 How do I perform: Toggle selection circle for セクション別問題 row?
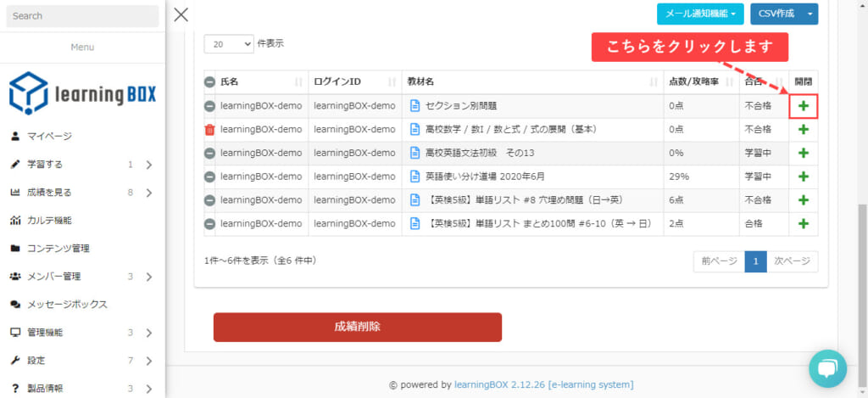pos(209,106)
